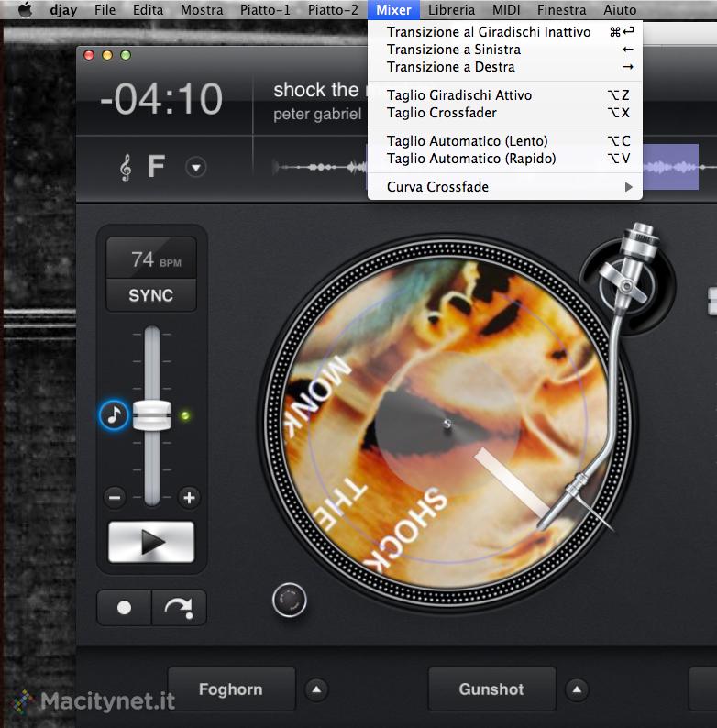
Task: Toggle the key lock music note button
Action: (x=114, y=414)
